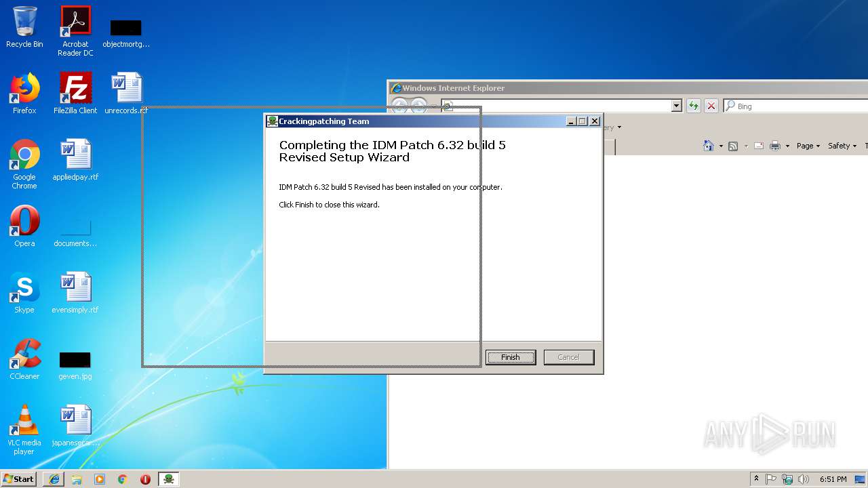Image resolution: width=868 pixels, height=488 pixels.
Task: Expand the Internet Explorer address bar dropdown
Action: coord(676,106)
